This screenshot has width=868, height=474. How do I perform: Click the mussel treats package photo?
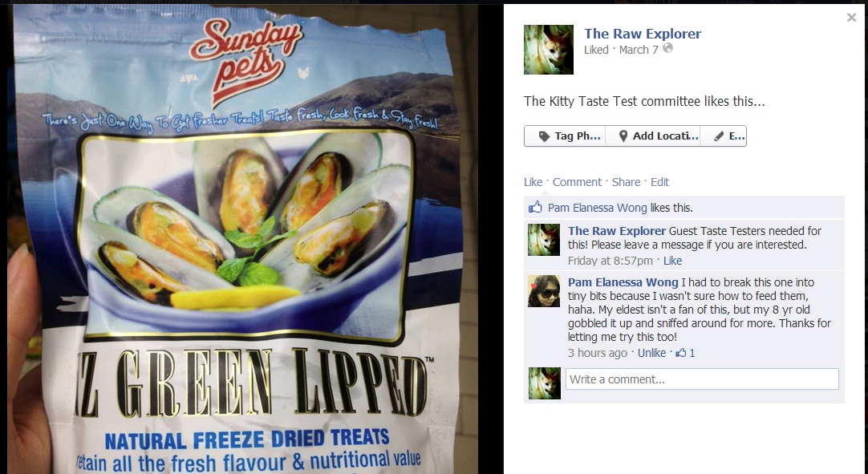pyautogui.click(x=238, y=239)
